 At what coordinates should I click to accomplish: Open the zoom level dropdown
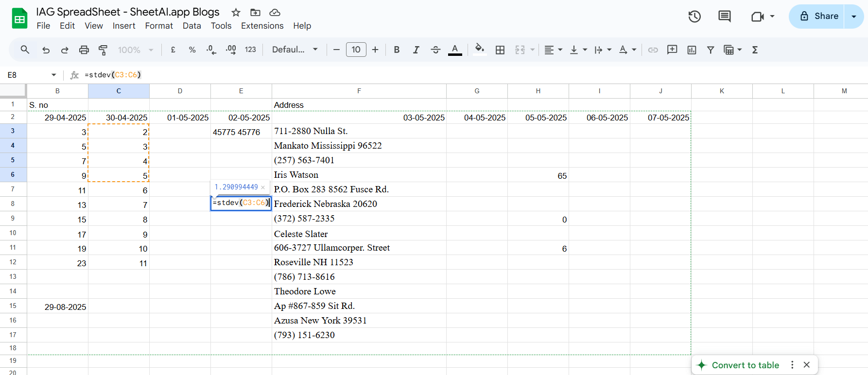(136, 50)
